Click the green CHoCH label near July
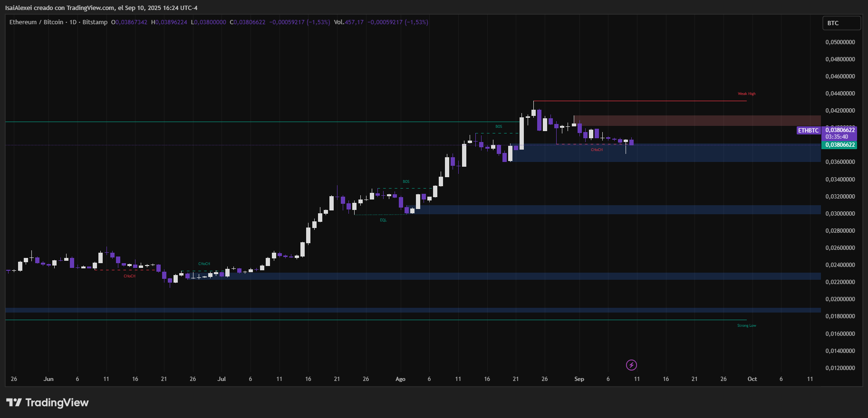The height and width of the screenshot is (418, 868). coord(204,264)
